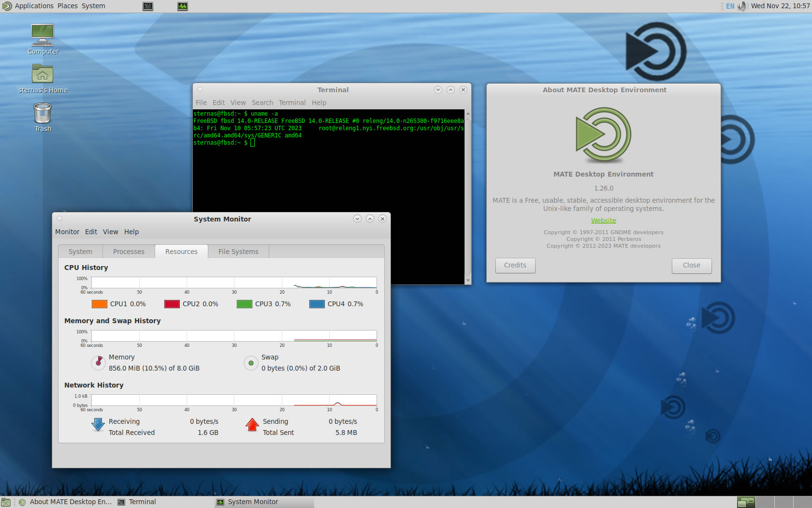The height and width of the screenshot is (508, 812).
Task: Click the show desktop button in bottom panel
Action: point(6,502)
